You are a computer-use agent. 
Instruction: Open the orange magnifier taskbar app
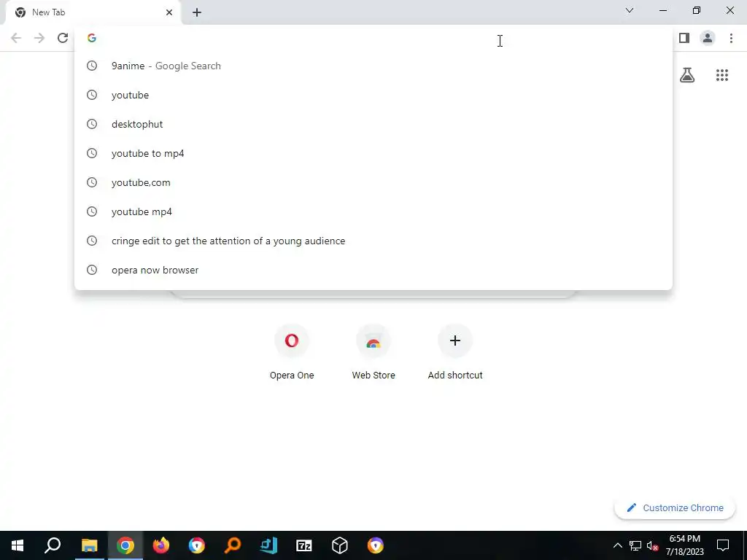(233, 545)
